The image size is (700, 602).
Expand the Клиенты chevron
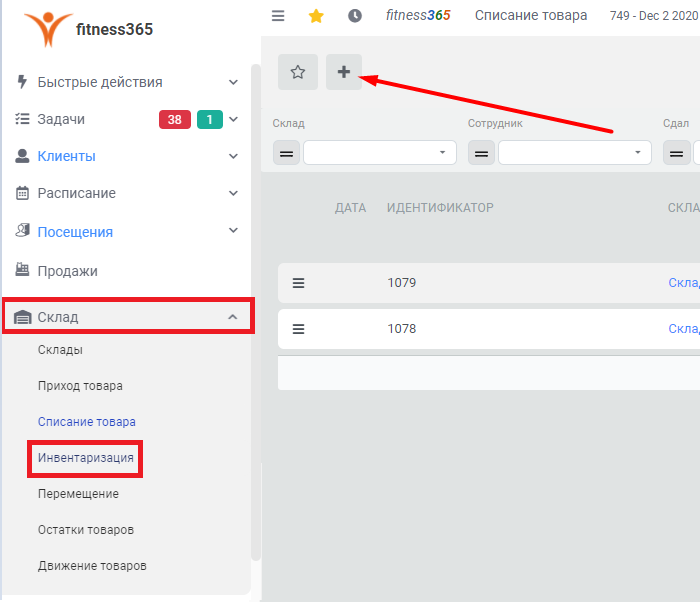[233, 156]
